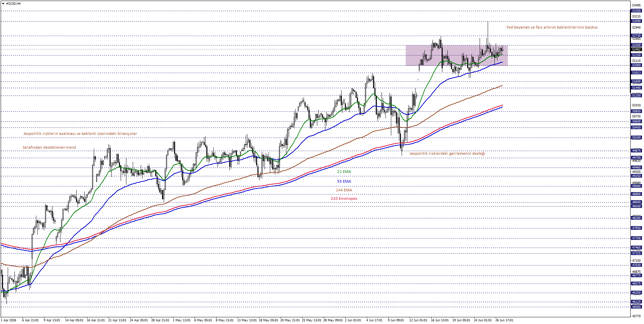This screenshot has height=324, width=644.
Task: Click the small triangle icon beside #DJ30,H4
Action: (x=3, y=3)
